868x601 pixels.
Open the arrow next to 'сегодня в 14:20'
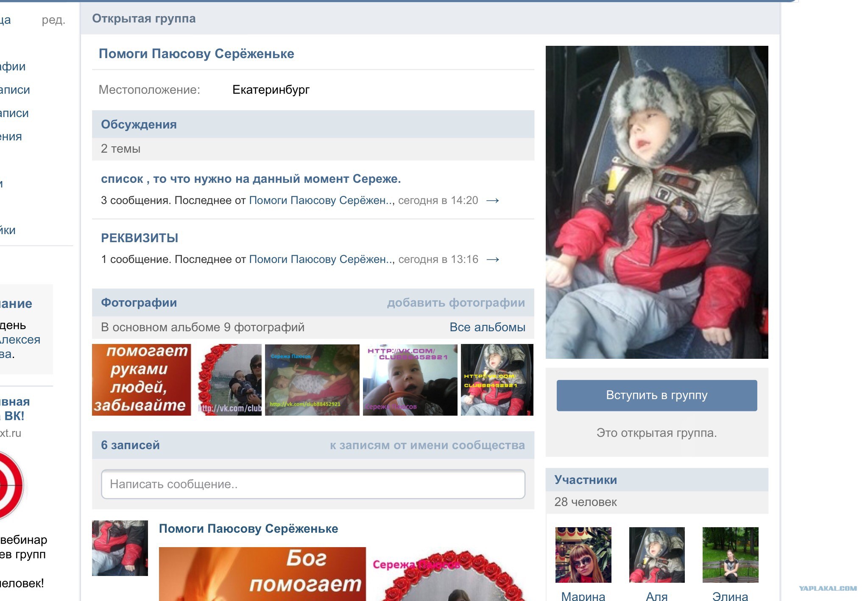point(492,201)
